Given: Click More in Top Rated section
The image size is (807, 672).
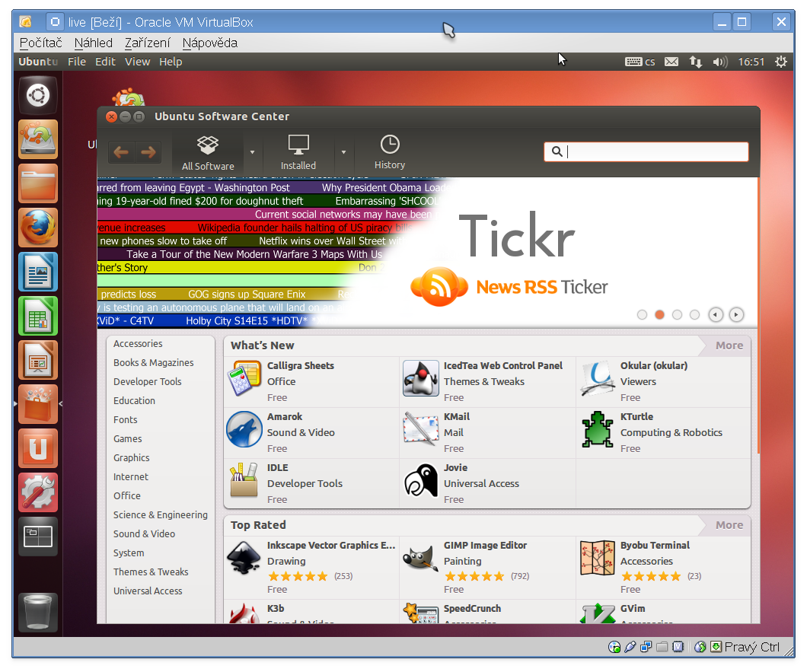Looking at the screenshot, I should pyautogui.click(x=729, y=525).
